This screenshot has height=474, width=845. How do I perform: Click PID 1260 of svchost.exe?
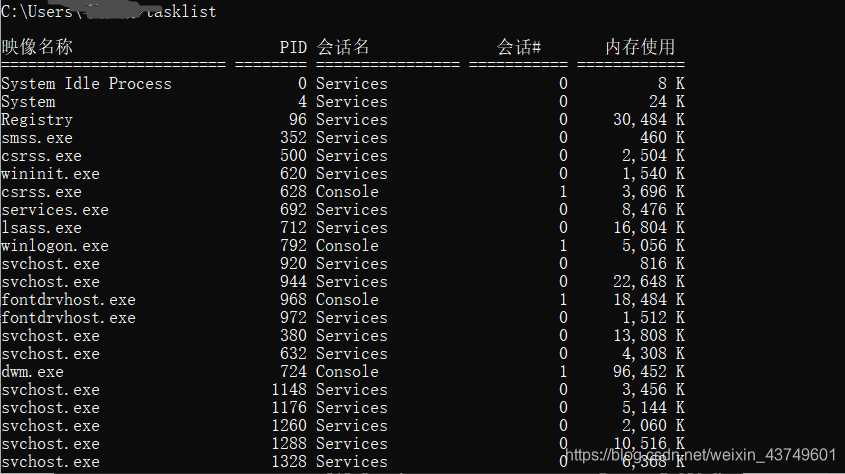tap(289, 426)
